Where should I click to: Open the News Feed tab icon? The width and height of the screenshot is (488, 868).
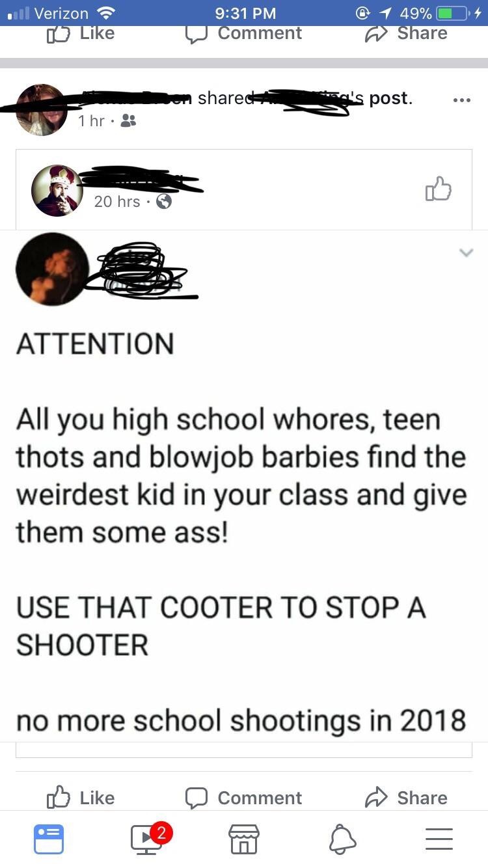pos(48,839)
